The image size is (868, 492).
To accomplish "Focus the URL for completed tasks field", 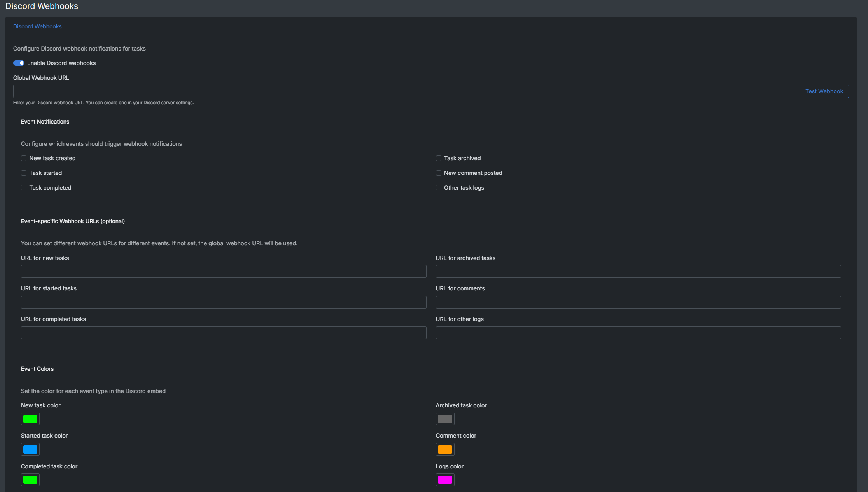I will pos(224,333).
